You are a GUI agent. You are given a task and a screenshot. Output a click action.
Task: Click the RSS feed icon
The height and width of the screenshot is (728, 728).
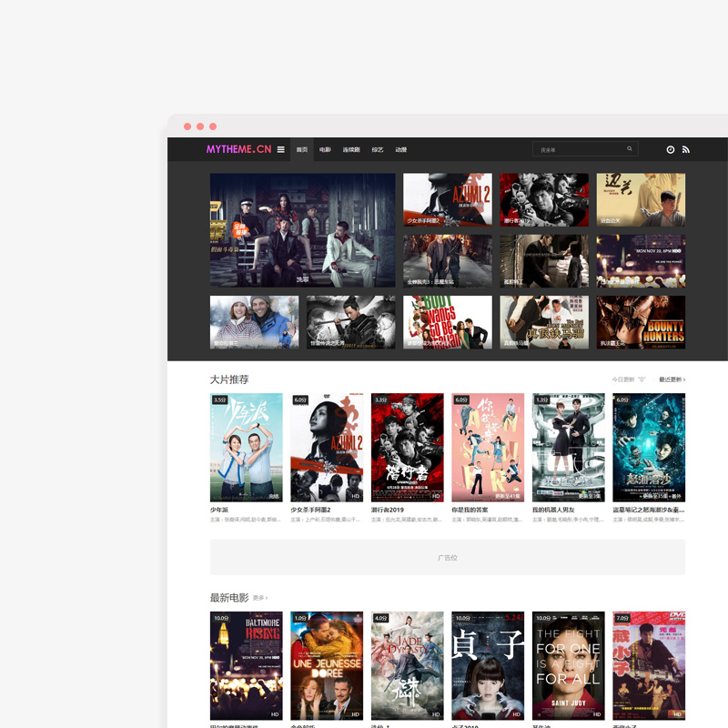point(686,149)
